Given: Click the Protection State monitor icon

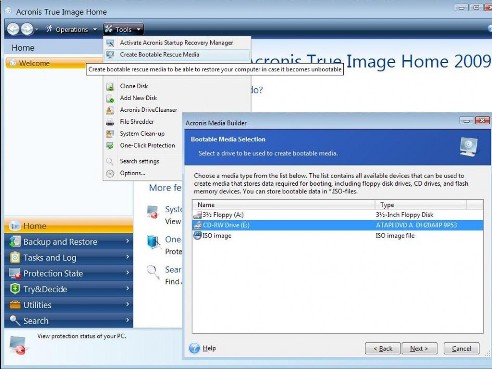Looking at the screenshot, I should coord(15,273).
